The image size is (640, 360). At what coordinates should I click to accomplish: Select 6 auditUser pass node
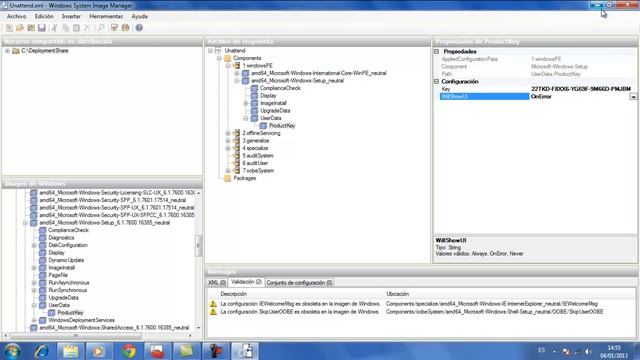coord(255,163)
